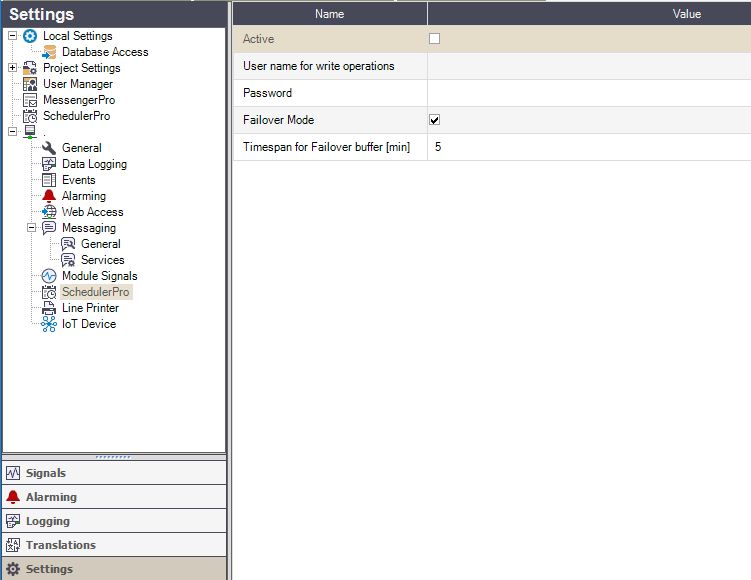Select IoT Device in the tree

[89, 324]
